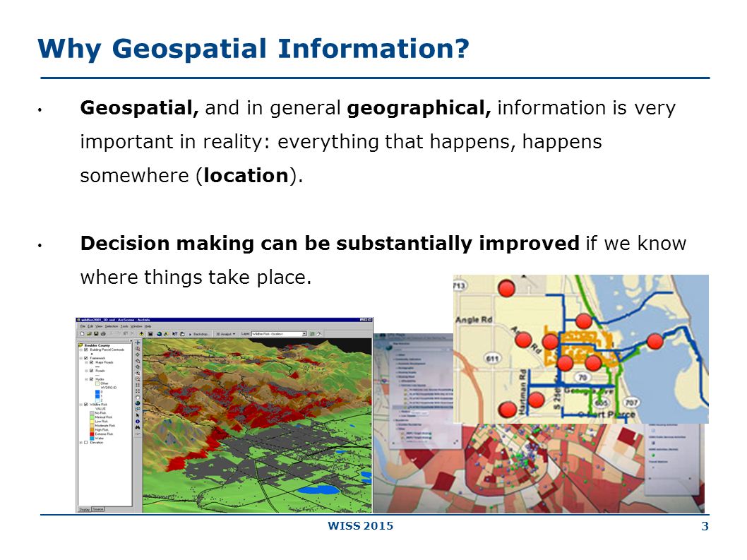Click the New document icon in ArcScene toolbar
This screenshot has width=747, height=560.
pyautogui.click(x=83, y=333)
